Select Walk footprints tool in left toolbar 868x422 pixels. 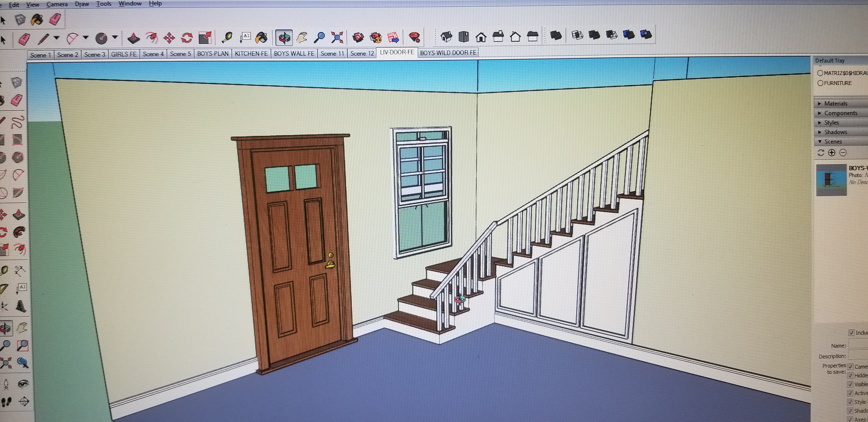pyautogui.click(x=6, y=402)
